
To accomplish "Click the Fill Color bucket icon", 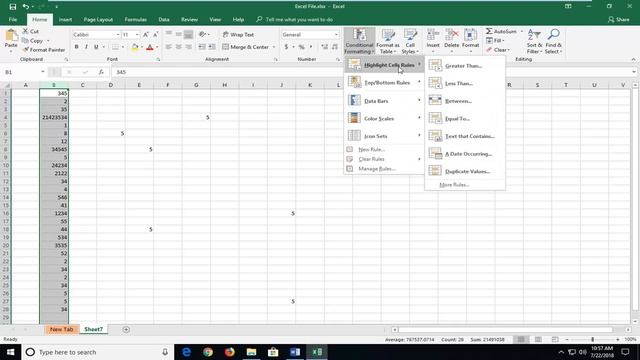I will pyautogui.click(x=135, y=47).
